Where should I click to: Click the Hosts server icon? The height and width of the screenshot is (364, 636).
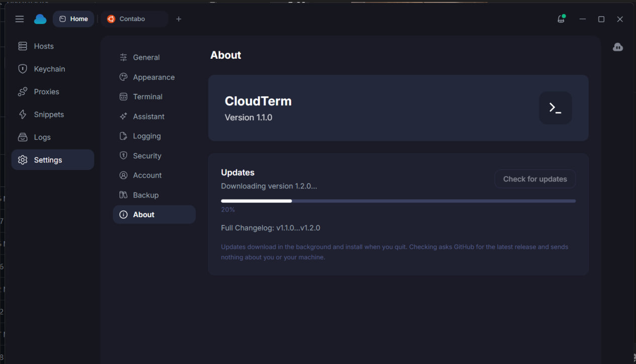pyautogui.click(x=23, y=46)
